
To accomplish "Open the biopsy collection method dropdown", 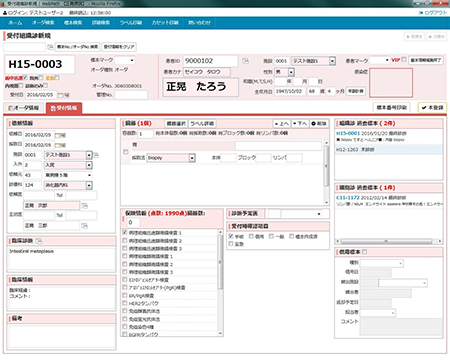I will coord(171,158).
